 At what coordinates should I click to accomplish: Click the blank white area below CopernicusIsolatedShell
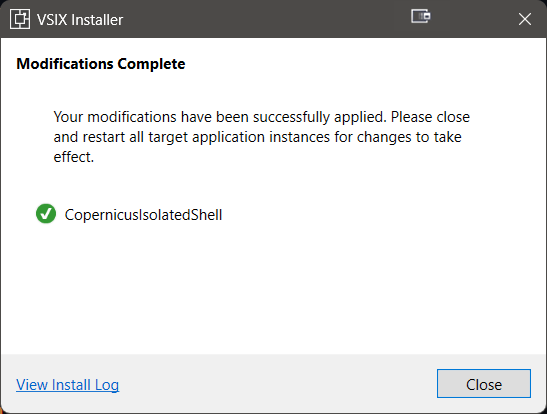click(272, 286)
